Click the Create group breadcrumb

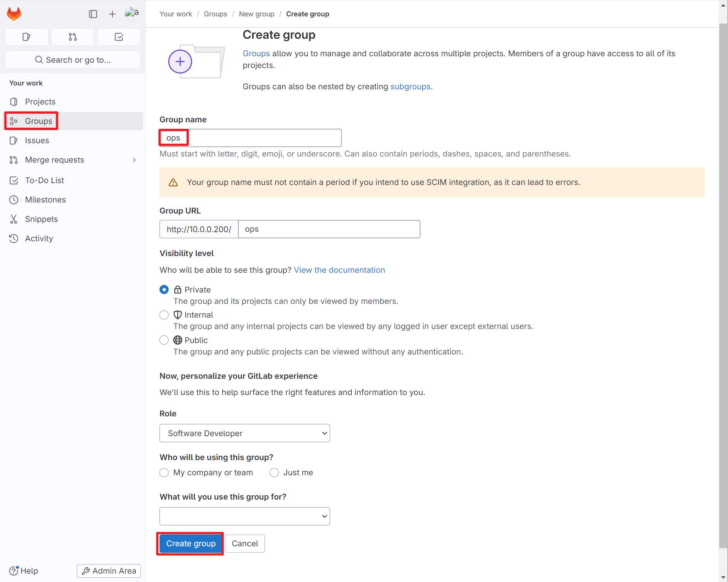tap(308, 14)
